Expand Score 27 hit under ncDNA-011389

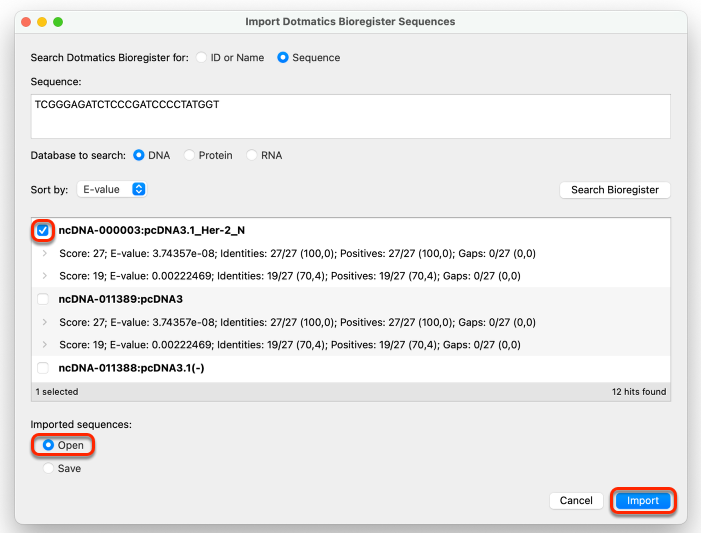pyautogui.click(x=44, y=322)
